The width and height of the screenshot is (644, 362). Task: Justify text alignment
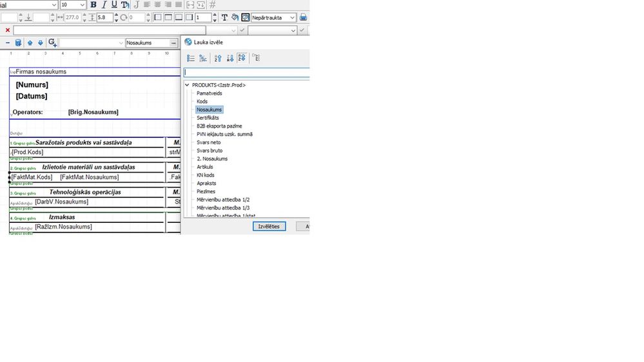click(x=179, y=5)
